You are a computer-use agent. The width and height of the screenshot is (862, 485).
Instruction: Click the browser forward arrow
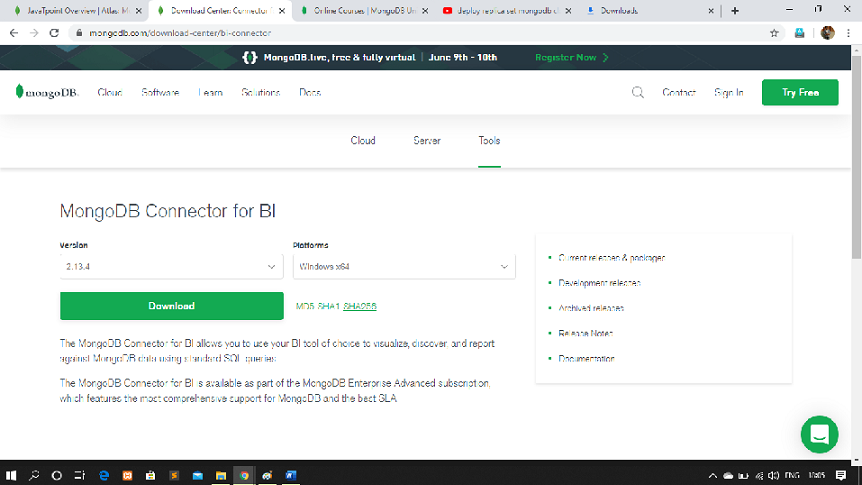(34, 33)
